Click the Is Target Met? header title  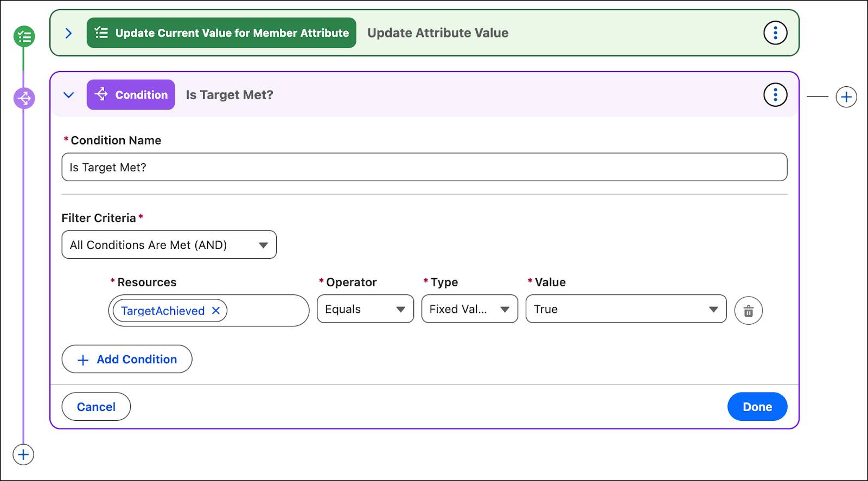(x=229, y=95)
